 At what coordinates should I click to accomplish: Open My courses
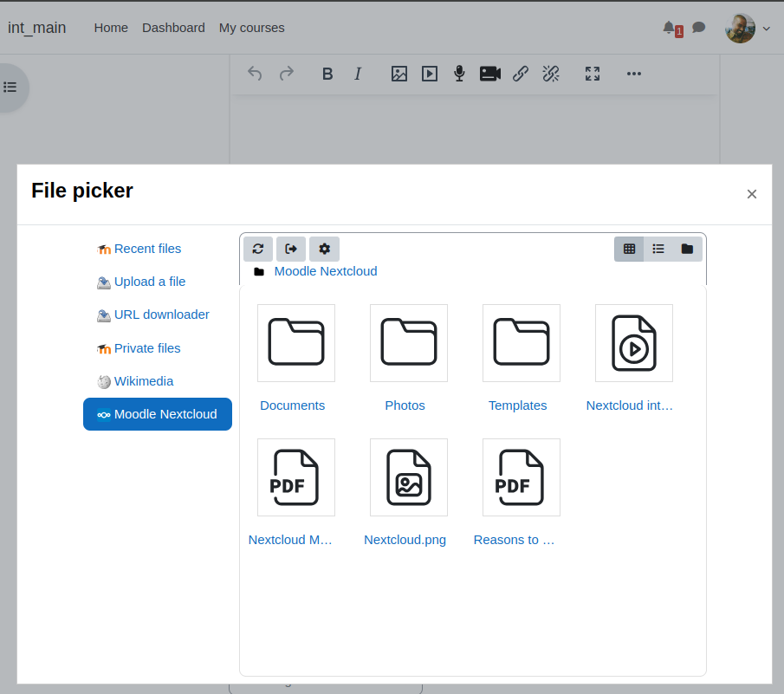tap(251, 28)
